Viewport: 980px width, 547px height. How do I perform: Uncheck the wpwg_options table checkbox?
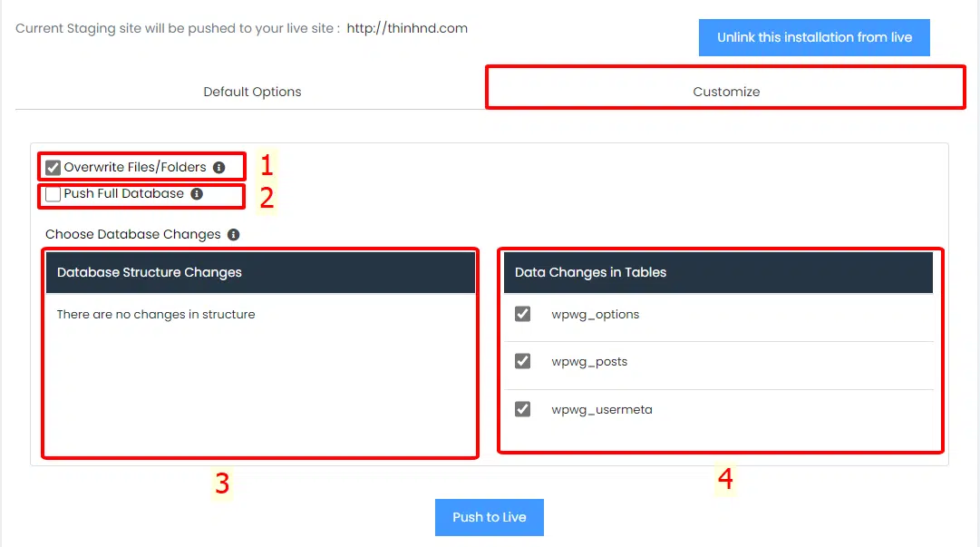coord(522,314)
